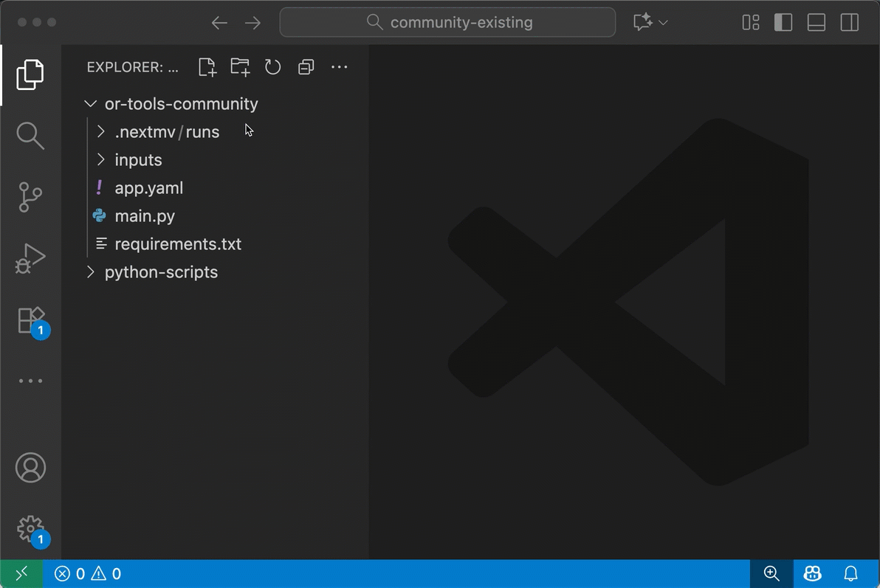Open the app.yaml file
880x588 pixels.
[216, 188]
